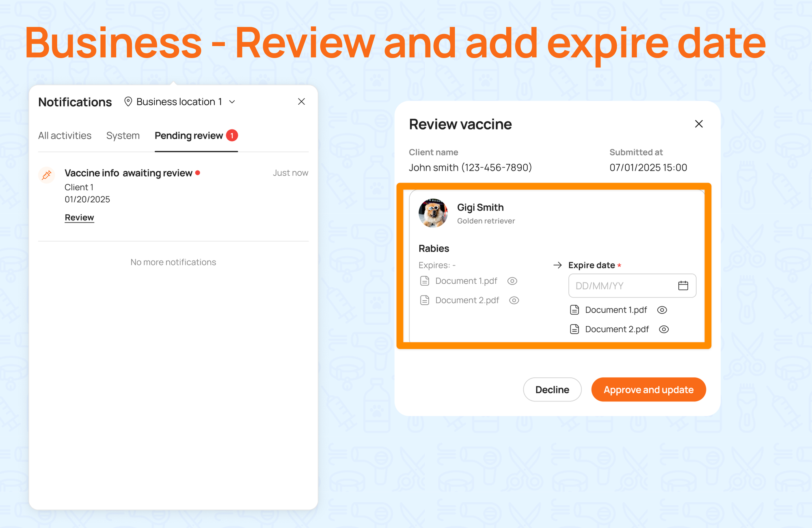Open the Review link for Client 1
The height and width of the screenshot is (528, 812).
click(79, 218)
